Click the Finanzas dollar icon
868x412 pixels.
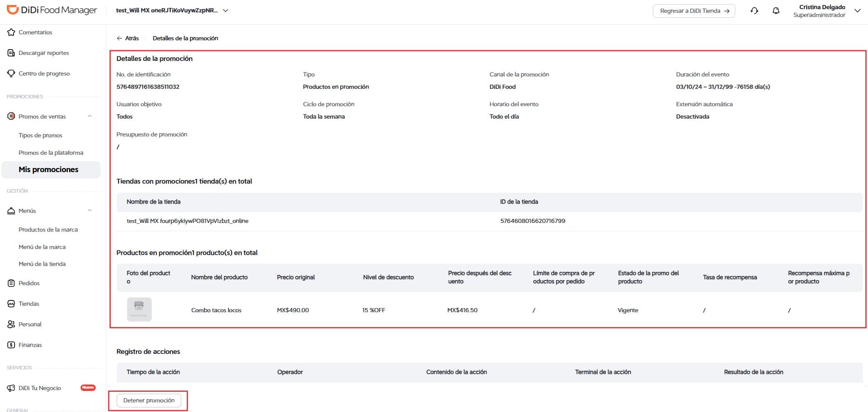(x=11, y=345)
